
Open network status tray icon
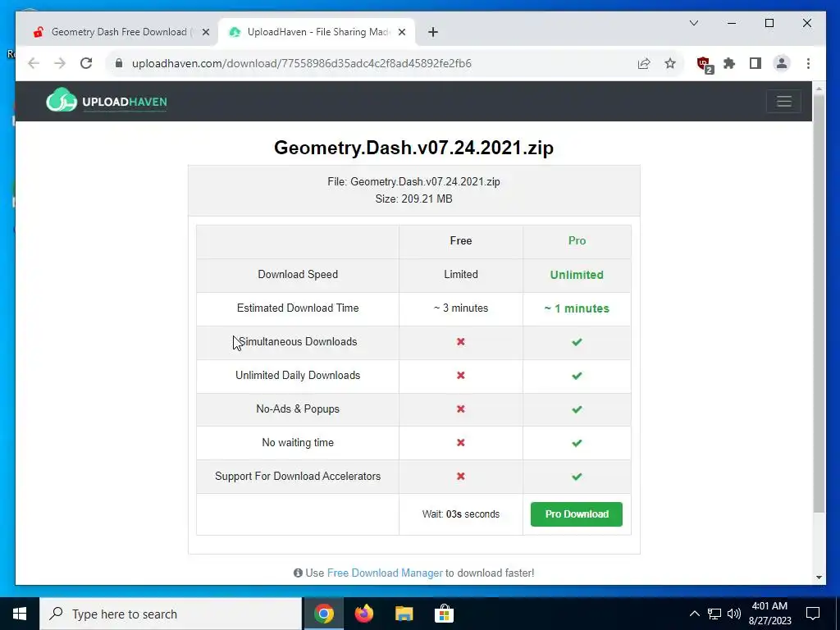point(714,614)
